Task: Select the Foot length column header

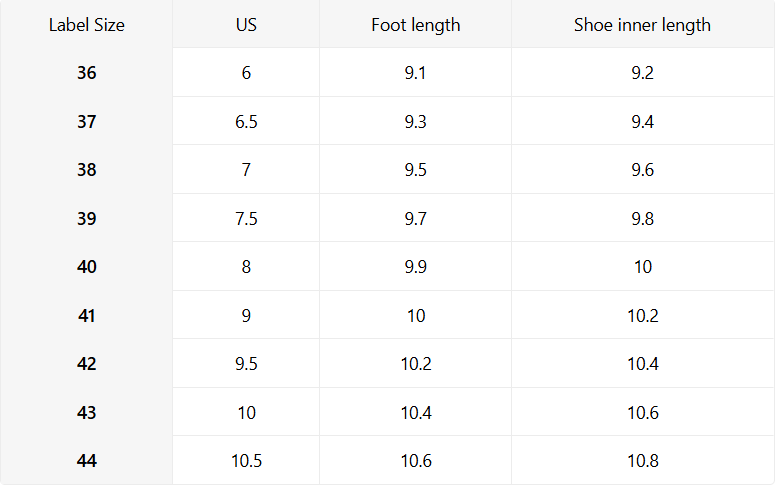Action: 416,25
